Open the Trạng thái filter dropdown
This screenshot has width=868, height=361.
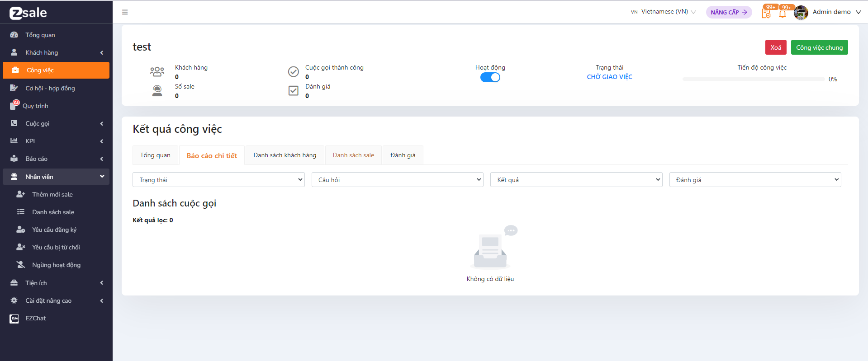coord(218,180)
